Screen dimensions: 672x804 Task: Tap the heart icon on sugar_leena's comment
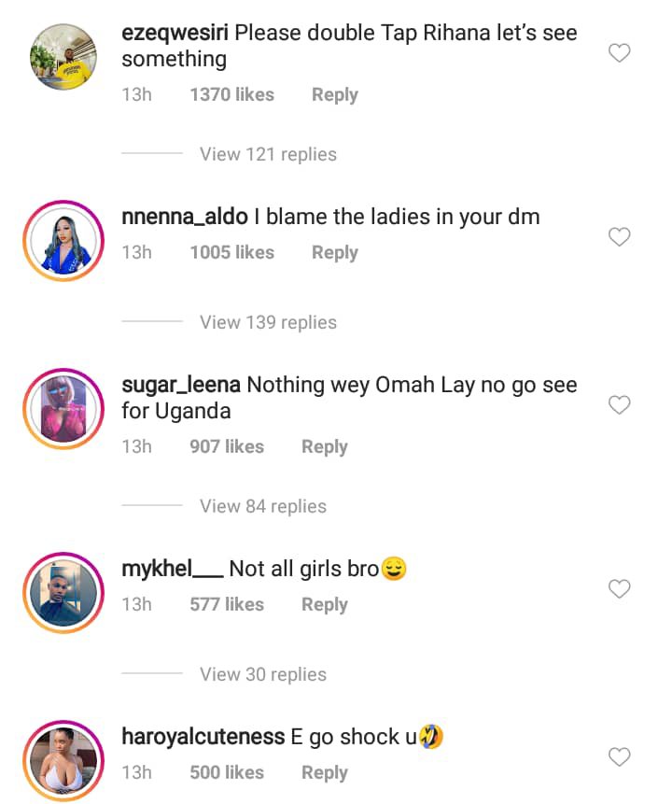pos(619,405)
